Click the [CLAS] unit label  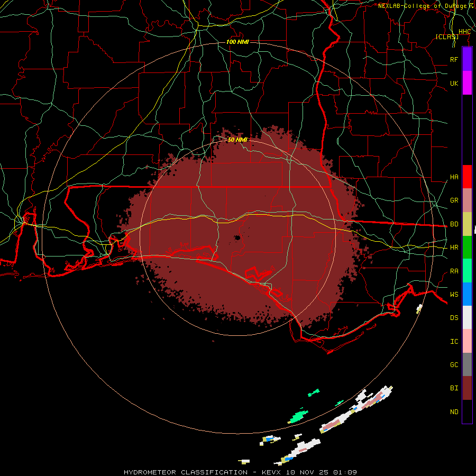click(447, 36)
